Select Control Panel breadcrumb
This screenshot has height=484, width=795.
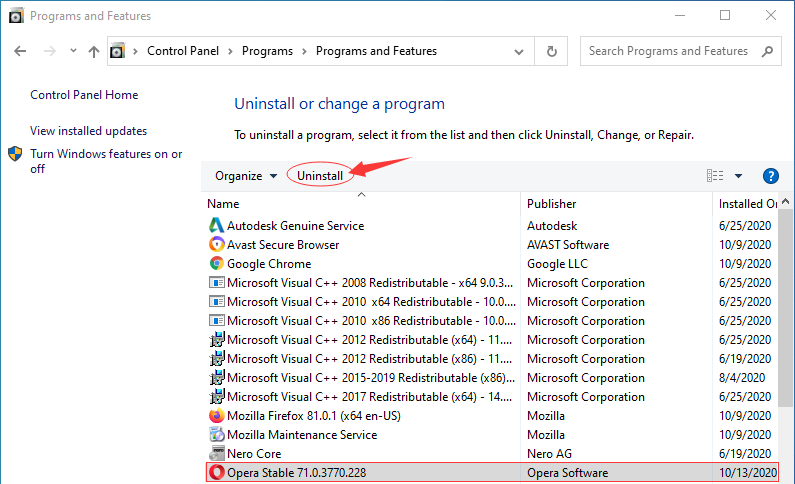[183, 51]
